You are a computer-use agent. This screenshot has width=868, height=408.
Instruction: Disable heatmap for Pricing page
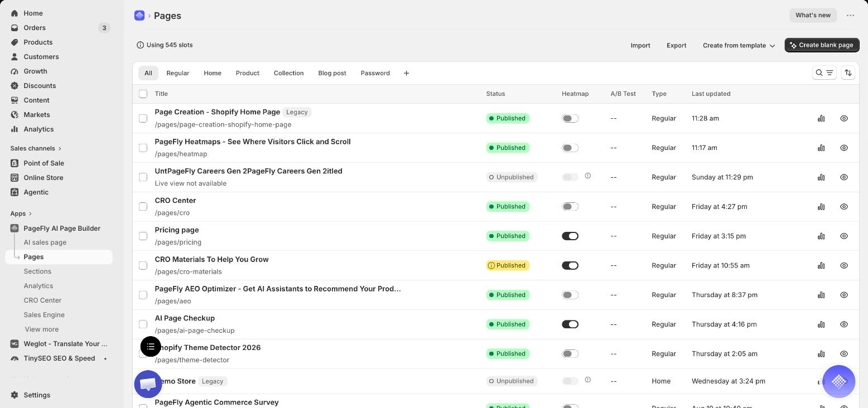coord(570,236)
